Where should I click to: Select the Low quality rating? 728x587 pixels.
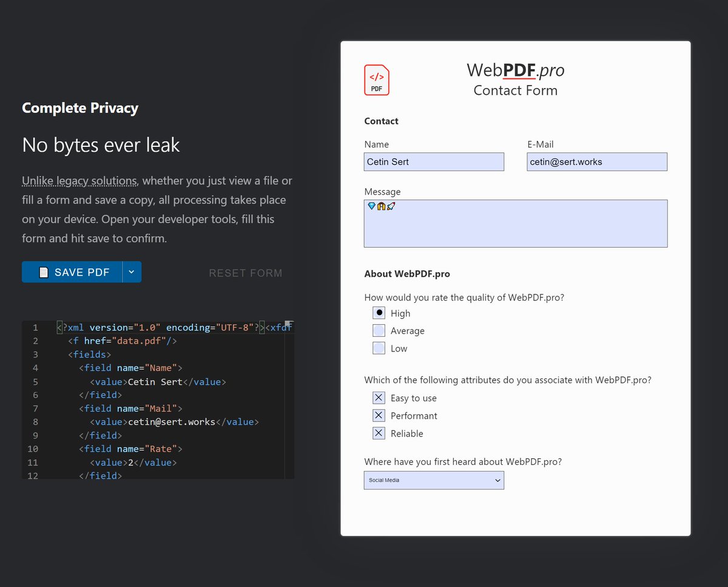(x=379, y=348)
